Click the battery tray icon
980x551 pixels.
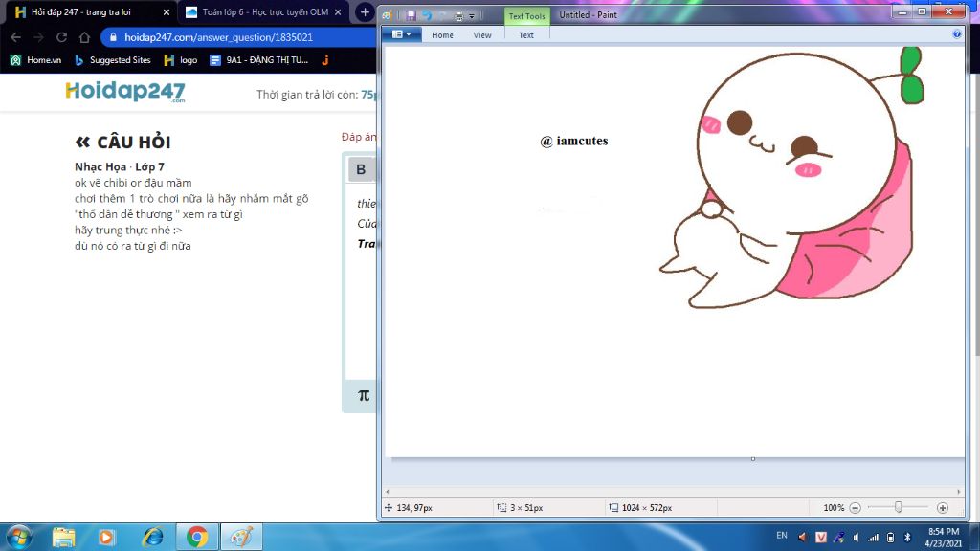tap(891, 537)
